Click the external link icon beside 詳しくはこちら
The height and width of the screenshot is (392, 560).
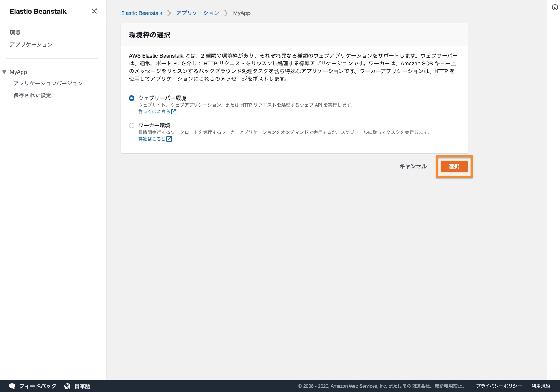[174, 112]
